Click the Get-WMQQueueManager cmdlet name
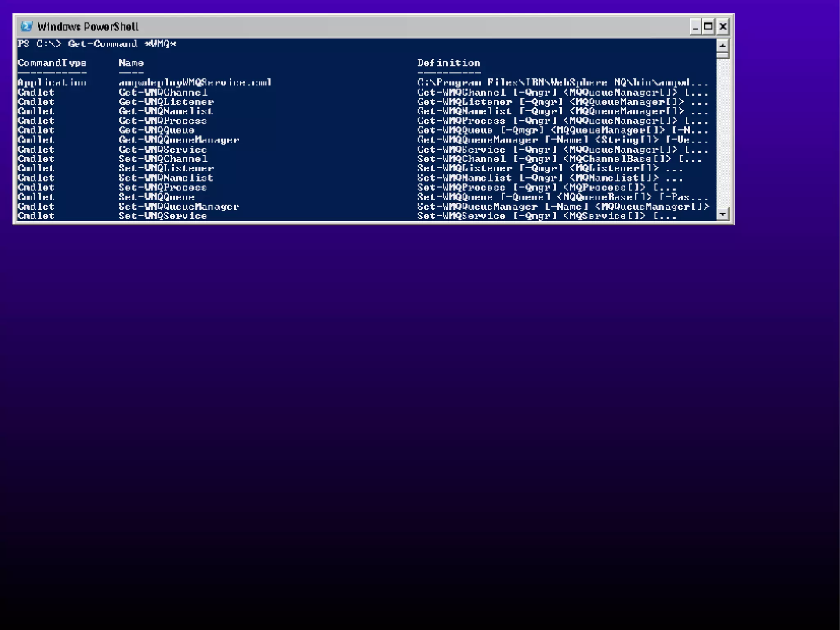Viewport: 840px width, 630px height. 179,140
